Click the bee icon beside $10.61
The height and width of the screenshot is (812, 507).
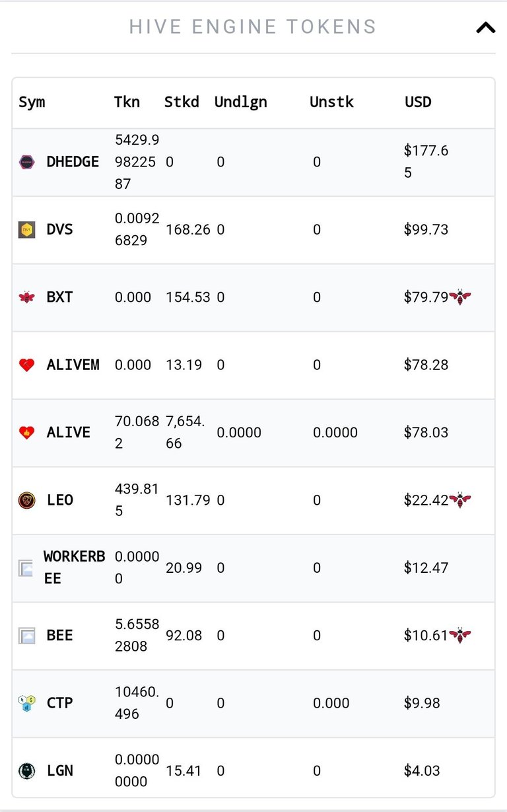point(460,636)
